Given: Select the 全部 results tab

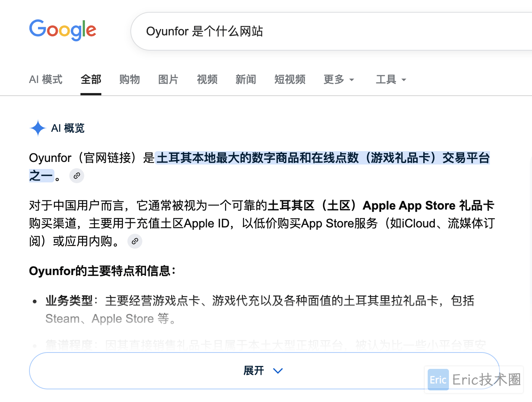Looking at the screenshot, I should click(x=91, y=79).
